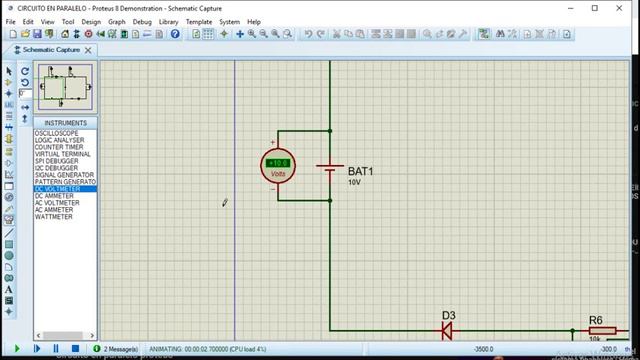Click the schematic overview thumbnail
640x360 pixels.
click(65, 87)
